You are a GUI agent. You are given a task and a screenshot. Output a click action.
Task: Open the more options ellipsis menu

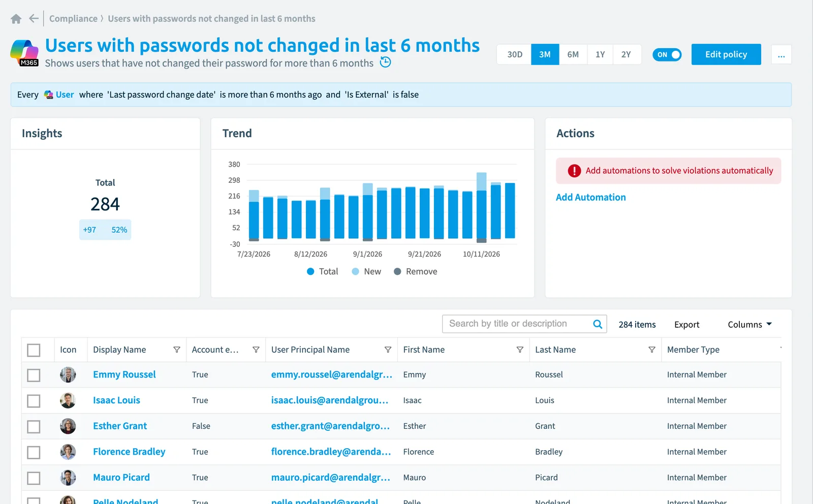tap(781, 54)
